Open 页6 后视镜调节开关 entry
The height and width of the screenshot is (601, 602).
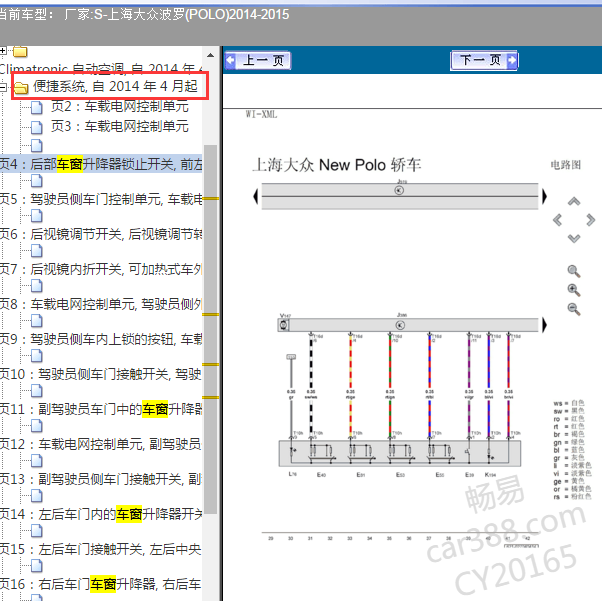point(101,234)
